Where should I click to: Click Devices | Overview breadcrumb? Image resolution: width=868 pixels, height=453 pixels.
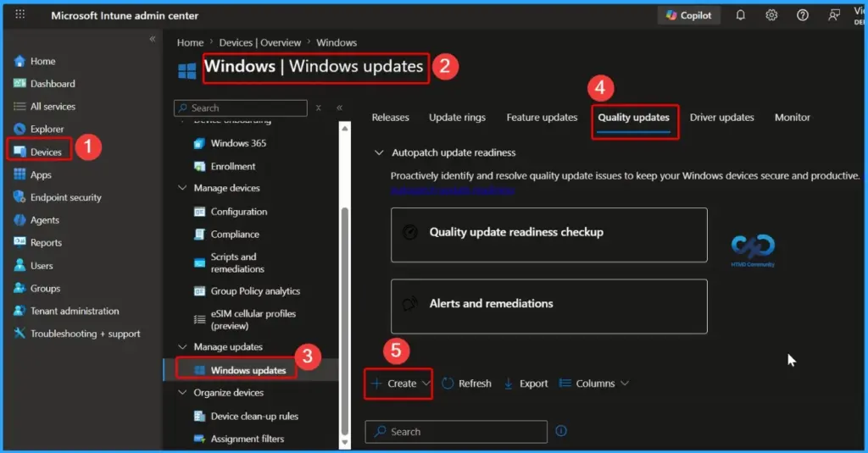click(x=259, y=42)
